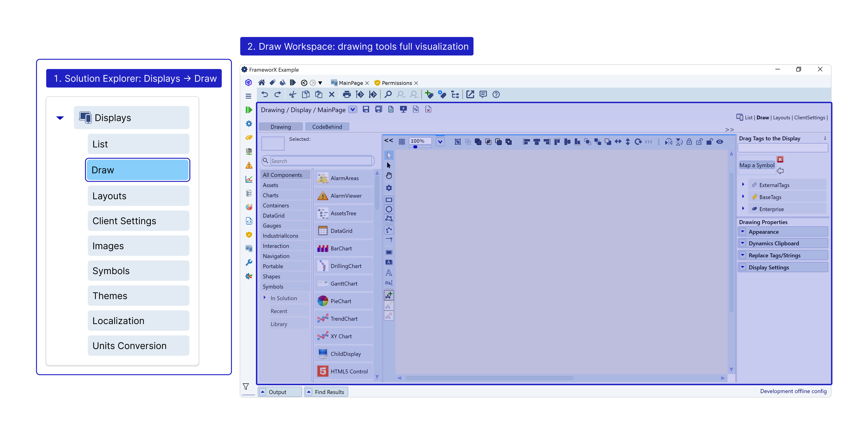Expand the ExternalTags tree node
Viewport: 868px width, 434px height.
coord(743,185)
